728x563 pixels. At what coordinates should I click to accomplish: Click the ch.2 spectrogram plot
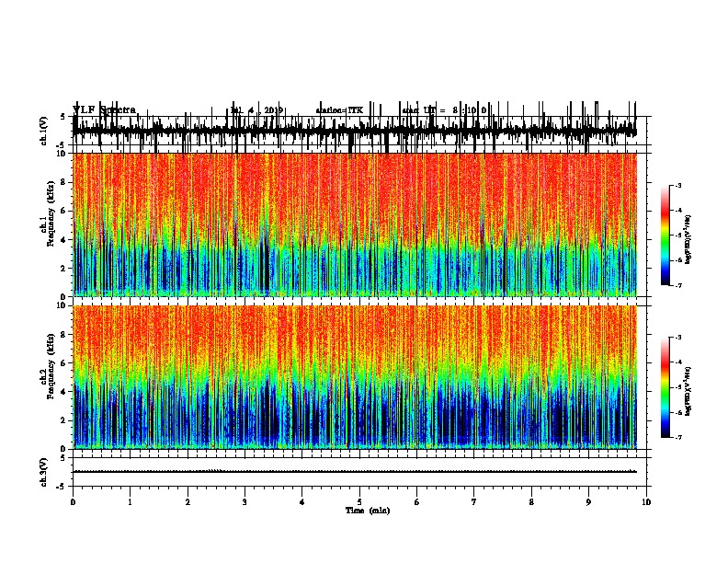(x=355, y=377)
